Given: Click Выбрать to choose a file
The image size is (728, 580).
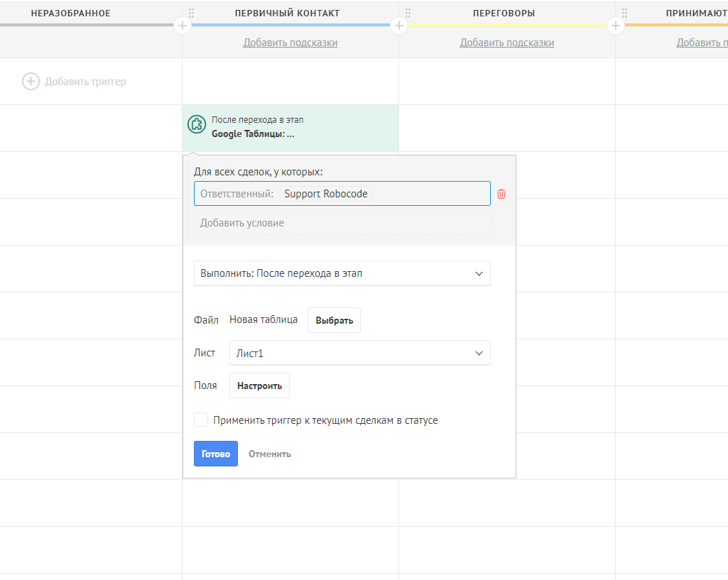Looking at the screenshot, I should pyautogui.click(x=335, y=320).
